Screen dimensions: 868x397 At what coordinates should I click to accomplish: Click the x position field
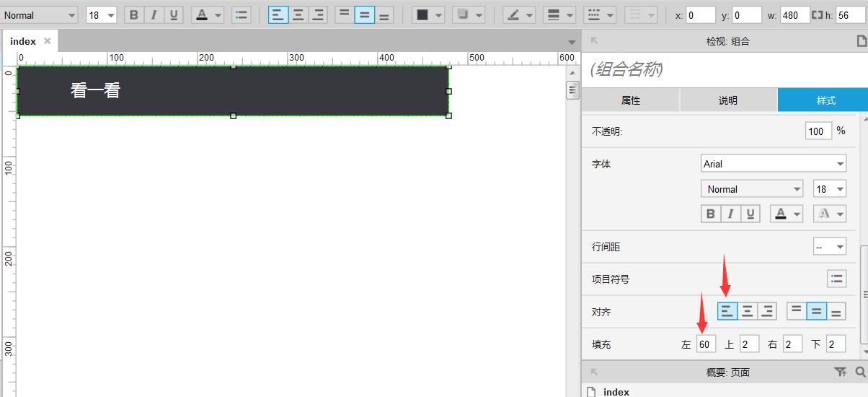(701, 15)
